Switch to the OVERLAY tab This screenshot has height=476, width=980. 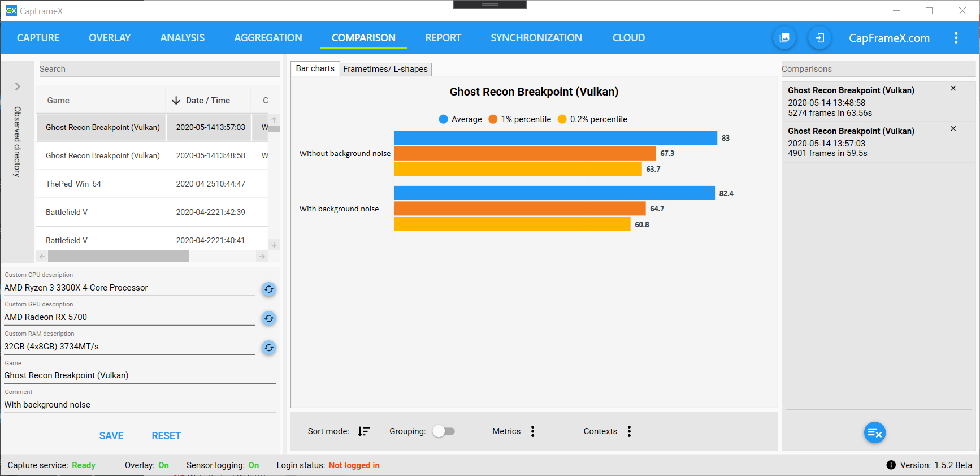coord(110,38)
